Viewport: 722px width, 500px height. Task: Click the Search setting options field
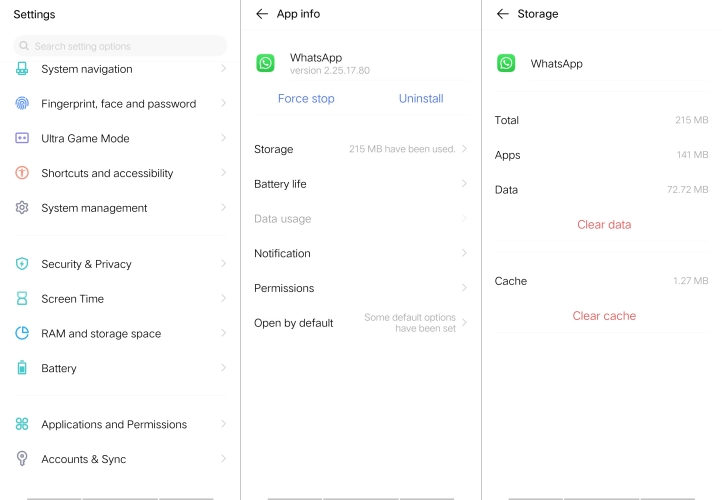coord(120,46)
